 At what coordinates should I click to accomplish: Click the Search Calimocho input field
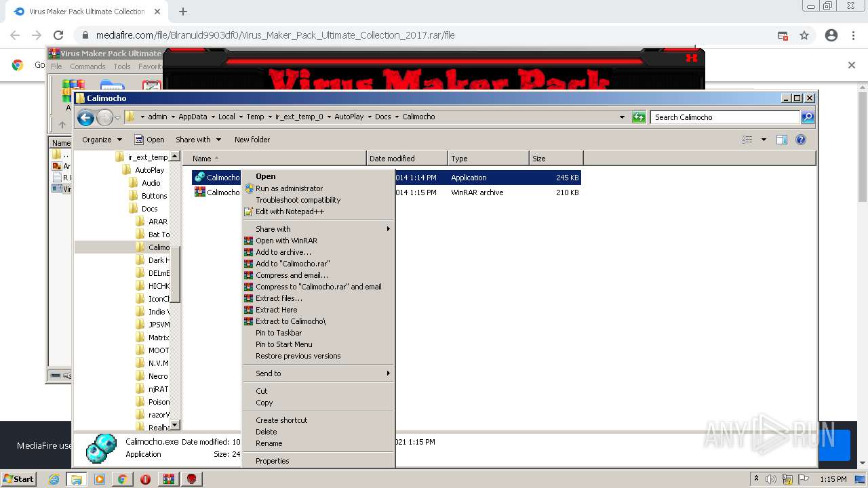tap(725, 117)
